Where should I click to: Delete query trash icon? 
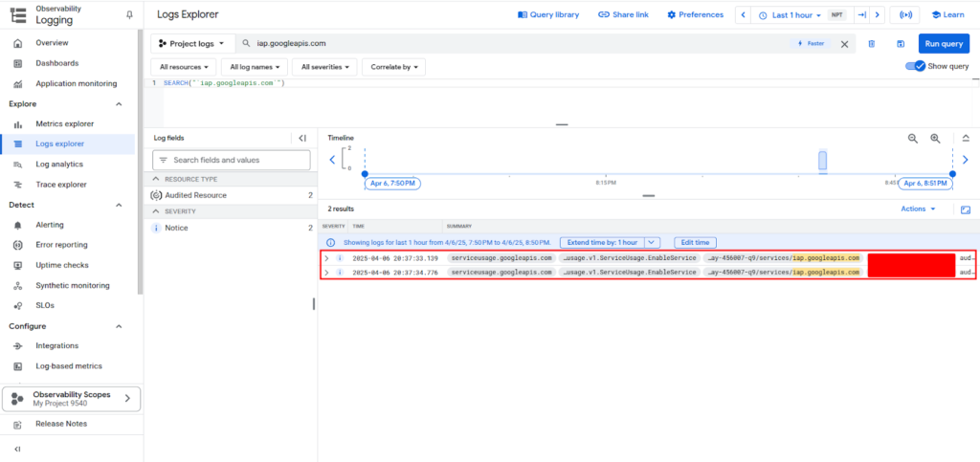click(x=872, y=44)
